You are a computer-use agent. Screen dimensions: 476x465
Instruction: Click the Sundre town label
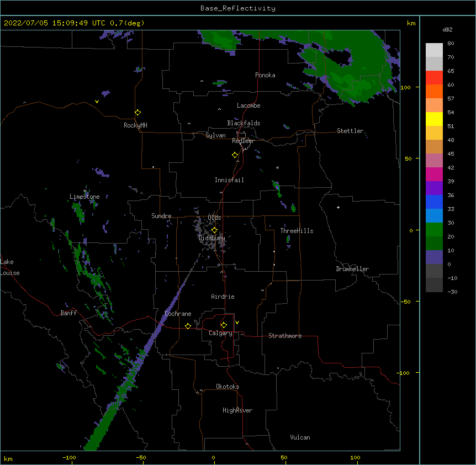[x=161, y=216]
